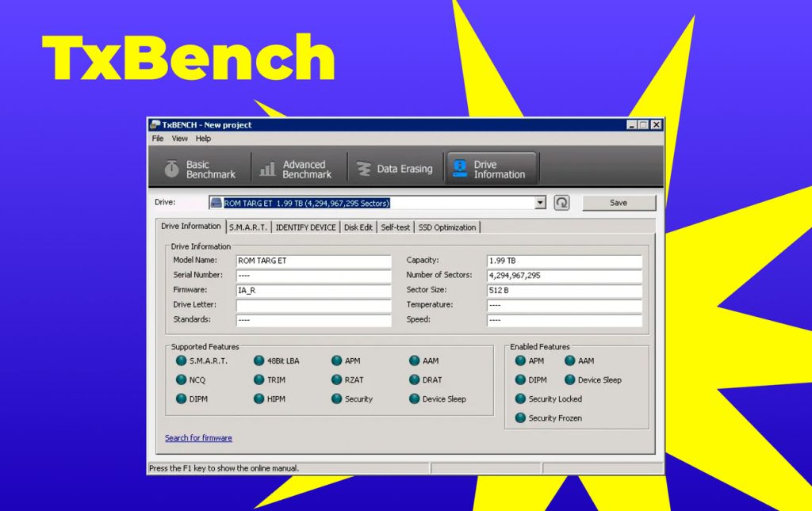Click the "Enabled Features" group label
Screen dimensions: 812x511
point(539,346)
